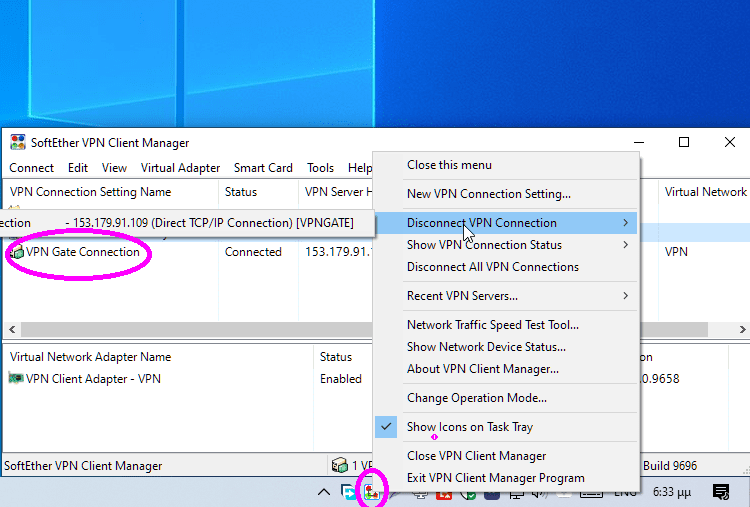Open the Tools menu
This screenshot has height=507, width=750.
[320, 168]
